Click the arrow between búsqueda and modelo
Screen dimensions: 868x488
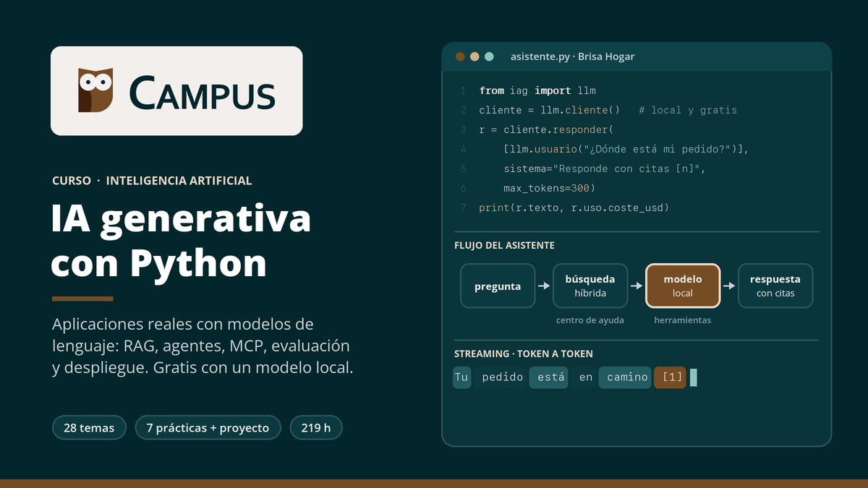637,286
